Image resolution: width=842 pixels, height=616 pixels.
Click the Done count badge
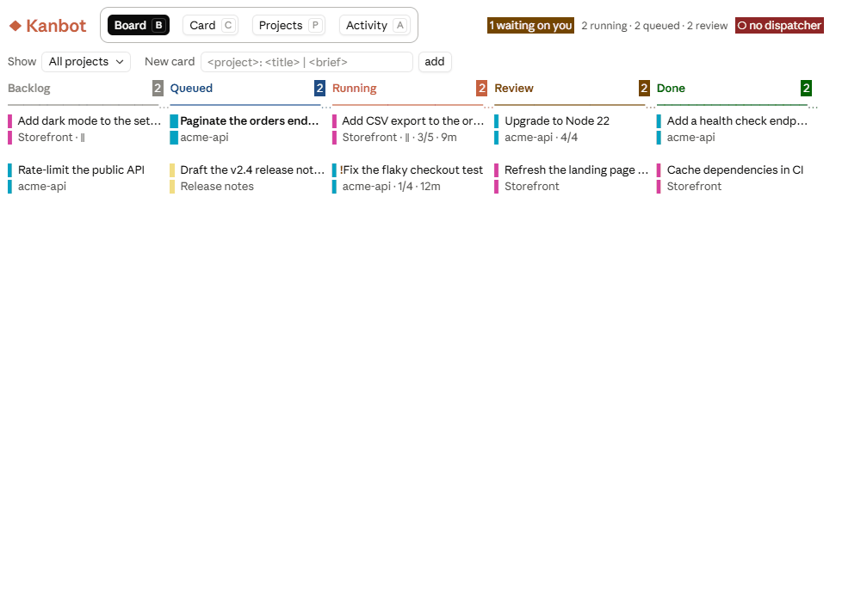tap(806, 88)
